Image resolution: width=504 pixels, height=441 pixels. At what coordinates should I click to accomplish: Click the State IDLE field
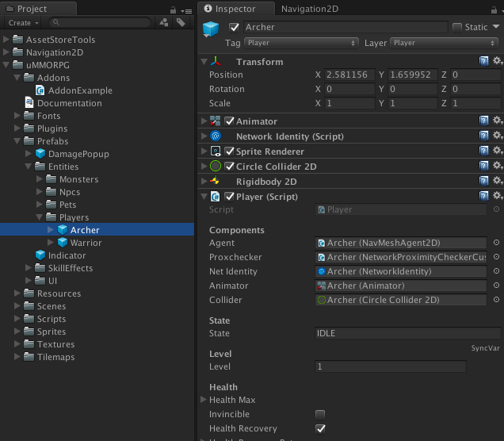tap(408, 333)
